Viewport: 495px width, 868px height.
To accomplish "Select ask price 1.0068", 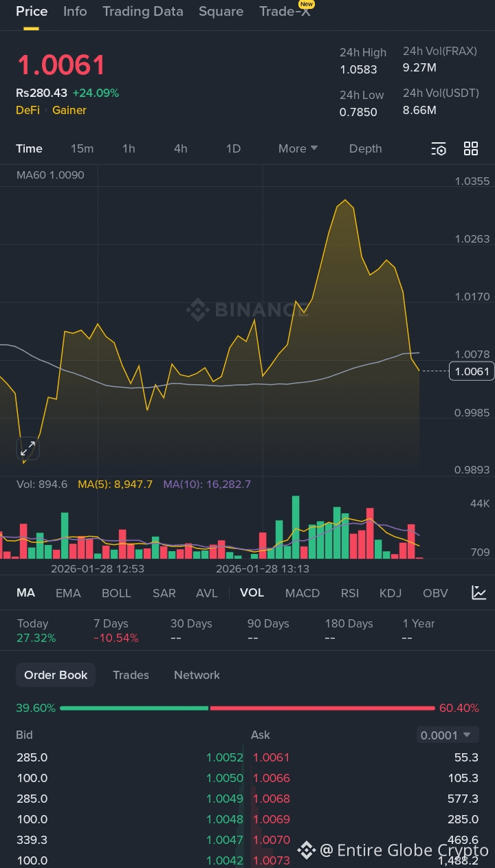I will point(272,799).
